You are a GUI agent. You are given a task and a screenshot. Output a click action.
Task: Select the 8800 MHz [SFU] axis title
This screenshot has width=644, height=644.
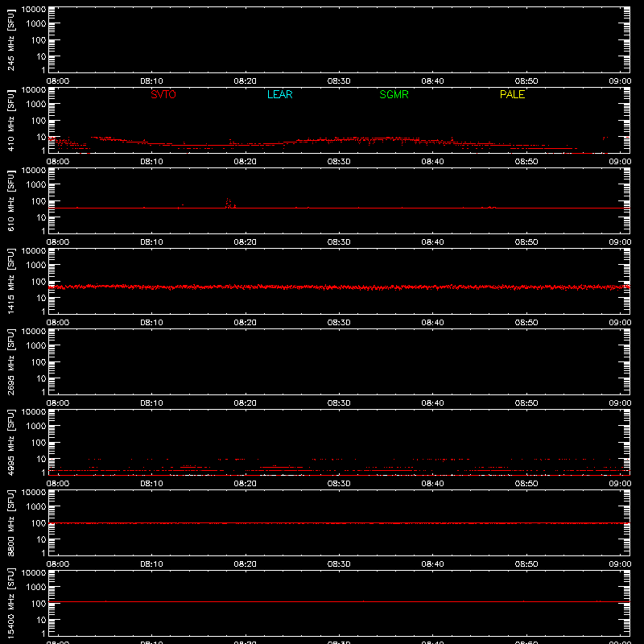point(10,522)
